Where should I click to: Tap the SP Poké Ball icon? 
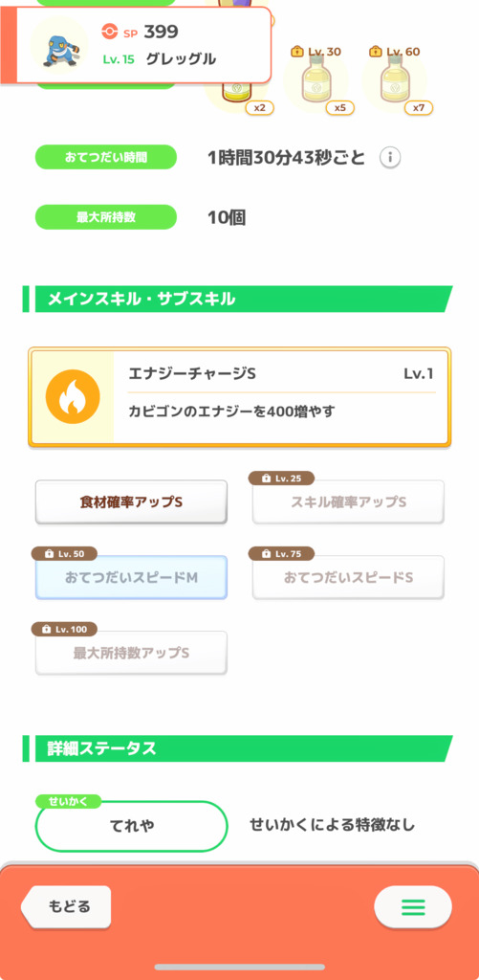tap(109, 32)
